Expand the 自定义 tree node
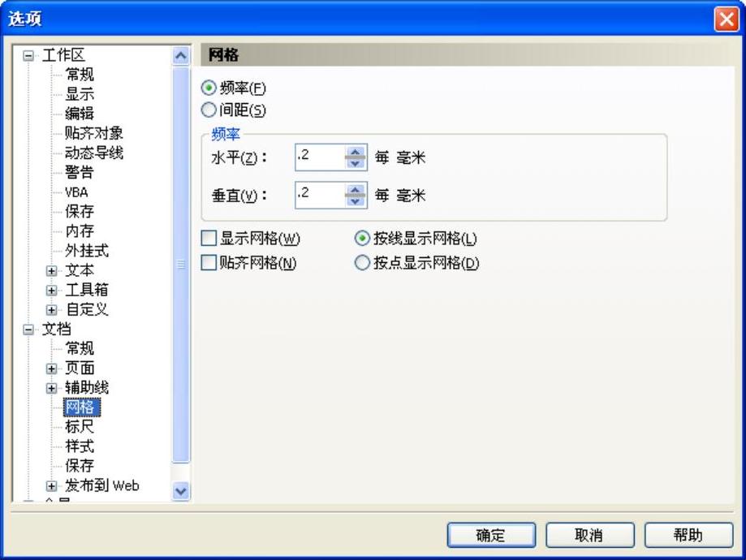Screen dimensions: 746x560 click(51, 310)
